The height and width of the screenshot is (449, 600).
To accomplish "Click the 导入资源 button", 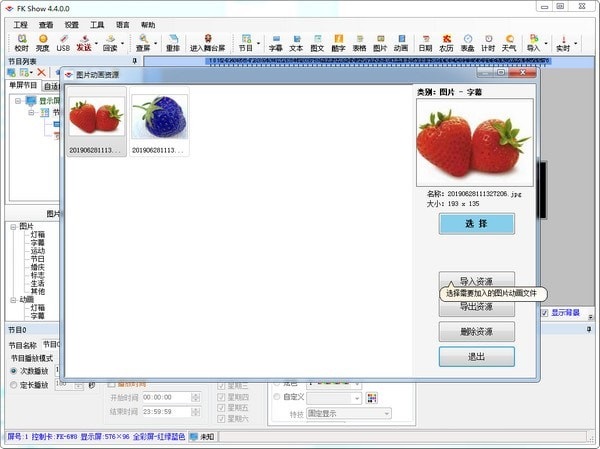I will pyautogui.click(x=476, y=281).
